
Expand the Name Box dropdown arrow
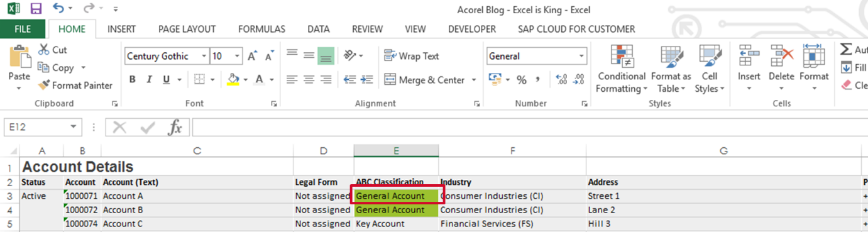(x=74, y=128)
